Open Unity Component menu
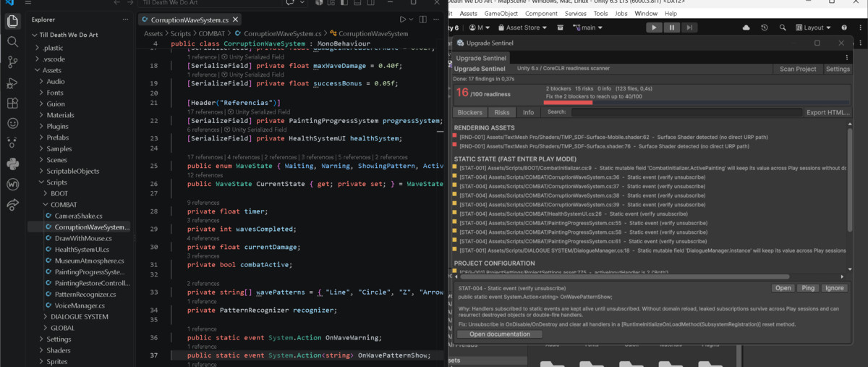868x367 pixels. (x=541, y=14)
